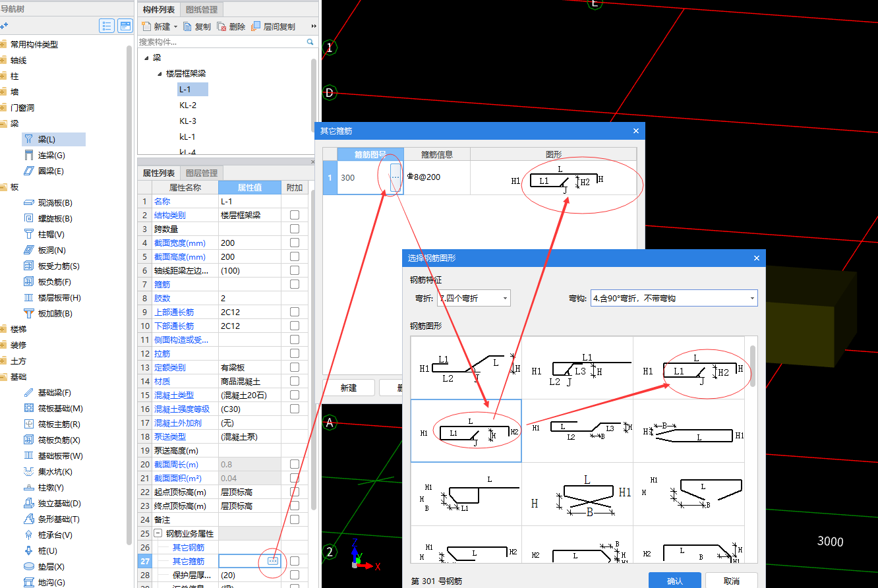
Task: Select 筏板基础(M) raft foundation item
Action: tap(60, 408)
